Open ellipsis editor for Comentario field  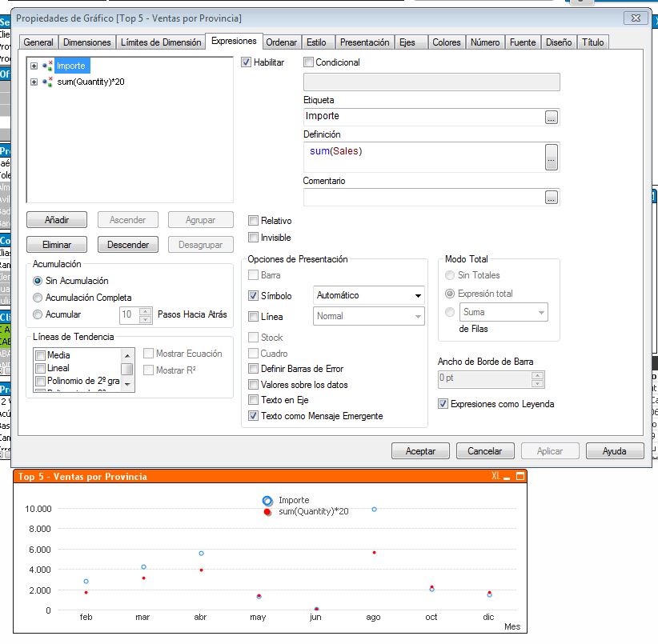[551, 197]
